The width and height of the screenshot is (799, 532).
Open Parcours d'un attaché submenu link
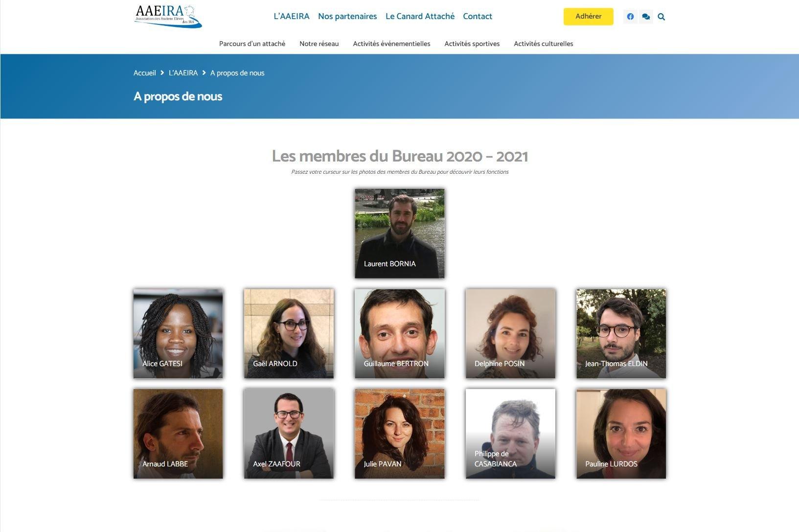(252, 44)
